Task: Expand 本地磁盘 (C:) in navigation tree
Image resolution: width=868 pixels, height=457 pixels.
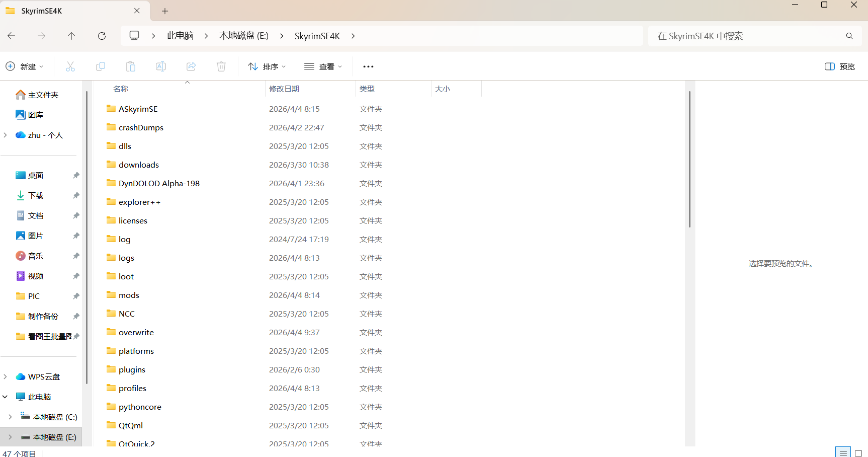Action: click(x=10, y=417)
